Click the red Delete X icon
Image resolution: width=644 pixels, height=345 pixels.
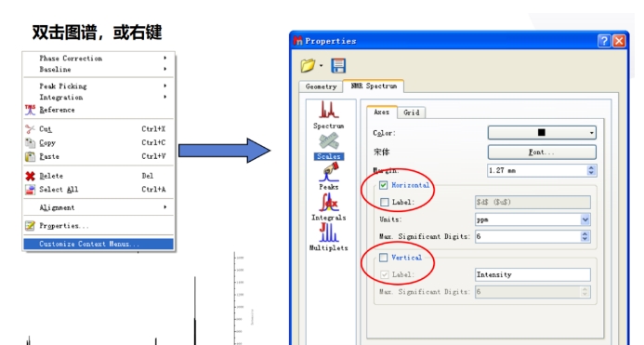click(30, 176)
